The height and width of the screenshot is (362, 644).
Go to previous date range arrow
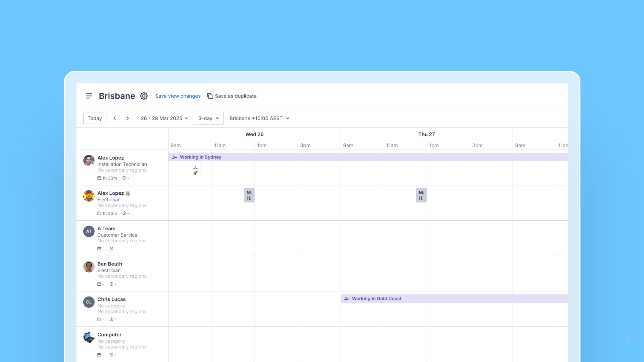115,118
